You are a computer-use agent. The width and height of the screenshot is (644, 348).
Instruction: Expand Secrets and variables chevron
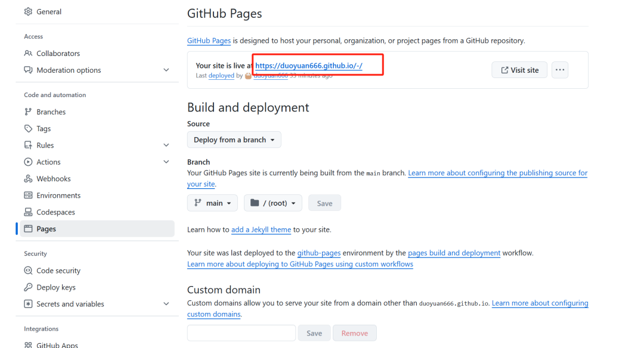pyautogui.click(x=166, y=304)
